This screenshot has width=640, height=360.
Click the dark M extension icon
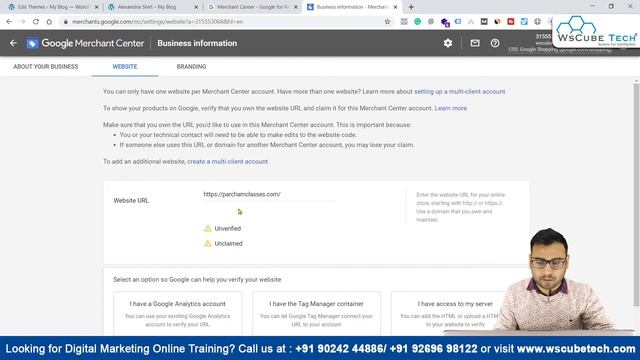point(484,22)
